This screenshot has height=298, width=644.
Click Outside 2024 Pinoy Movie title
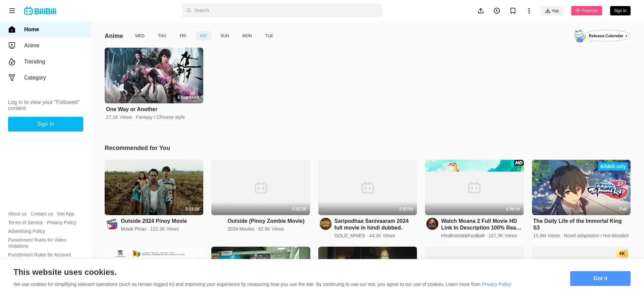point(154,221)
